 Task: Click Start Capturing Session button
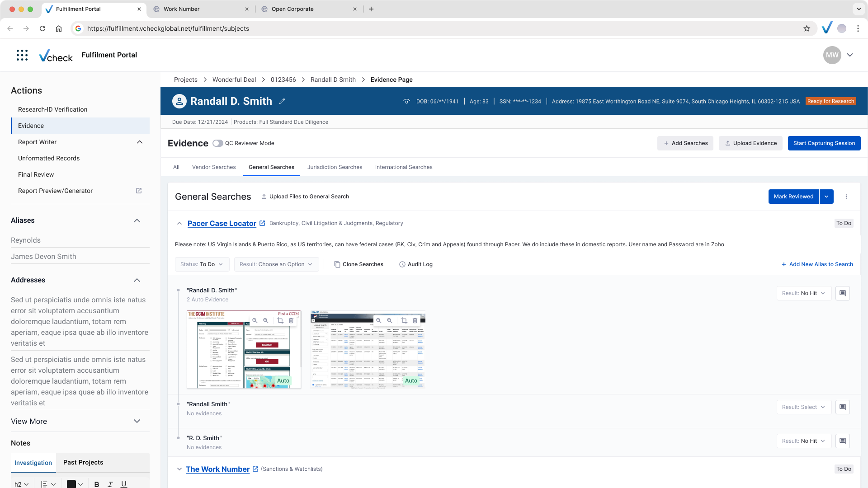[824, 143]
